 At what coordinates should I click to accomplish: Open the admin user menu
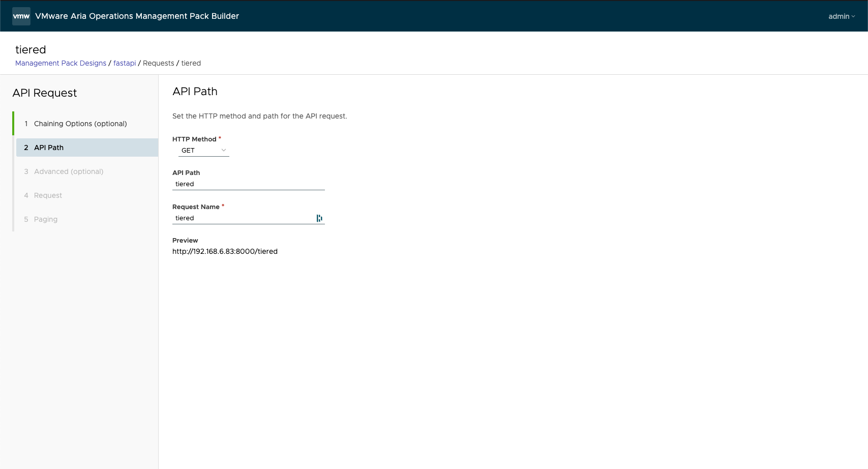(x=841, y=16)
